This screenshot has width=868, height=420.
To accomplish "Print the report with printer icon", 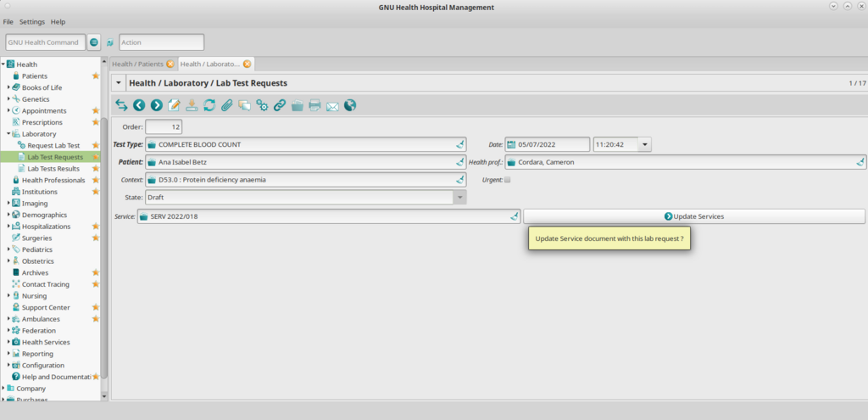I will pyautogui.click(x=315, y=105).
